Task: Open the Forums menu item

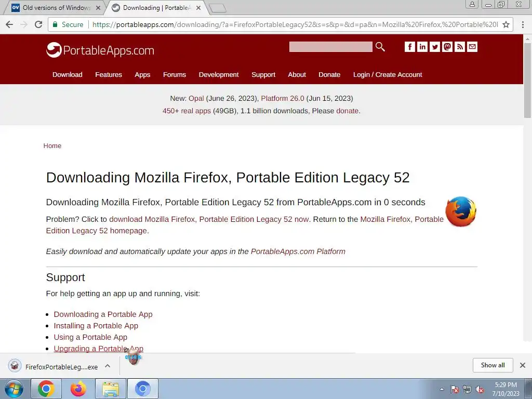Action: tap(175, 75)
